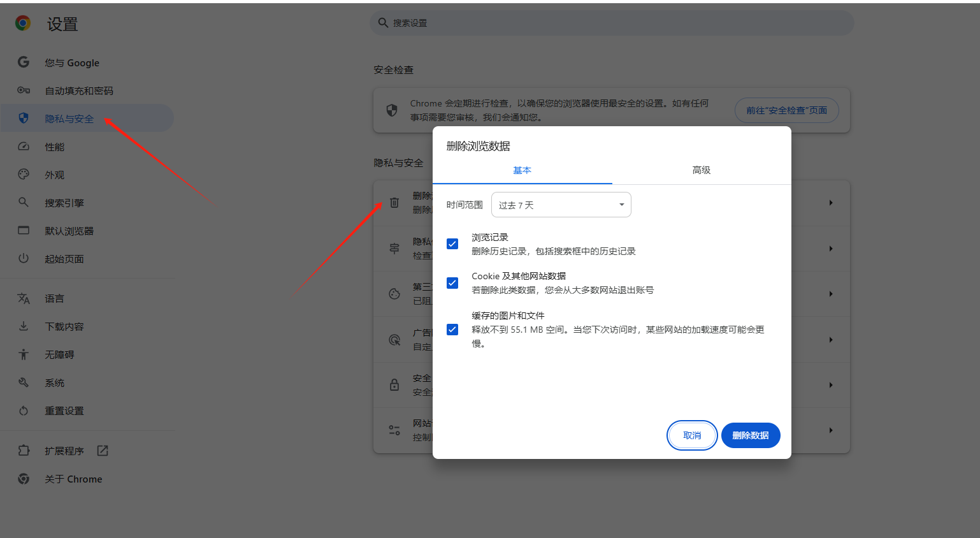This screenshot has height=538, width=980.
Task: Open 重置设置 in sidebar
Action: pyautogui.click(x=64, y=411)
